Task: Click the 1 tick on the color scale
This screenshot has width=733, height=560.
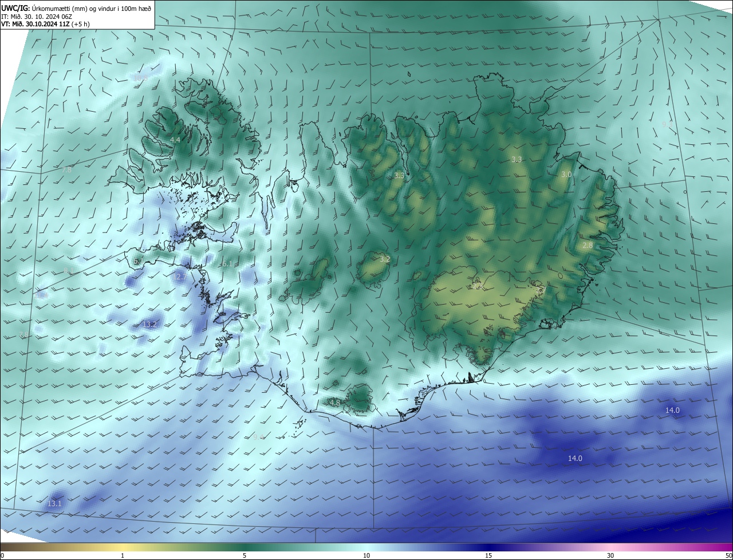Action: (x=123, y=556)
